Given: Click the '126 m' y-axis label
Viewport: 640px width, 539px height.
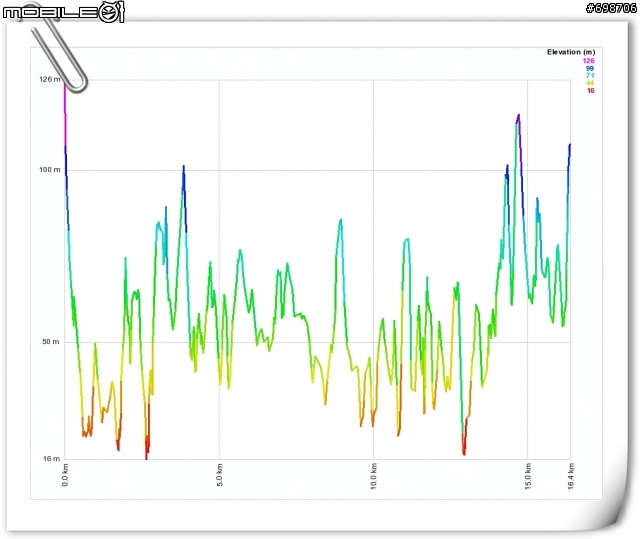Looking at the screenshot, I should tap(49, 79).
